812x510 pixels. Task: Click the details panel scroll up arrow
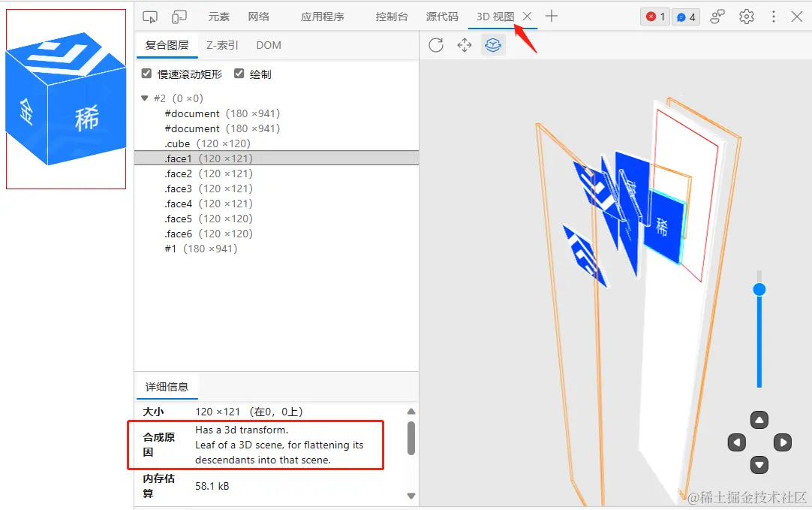point(411,412)
